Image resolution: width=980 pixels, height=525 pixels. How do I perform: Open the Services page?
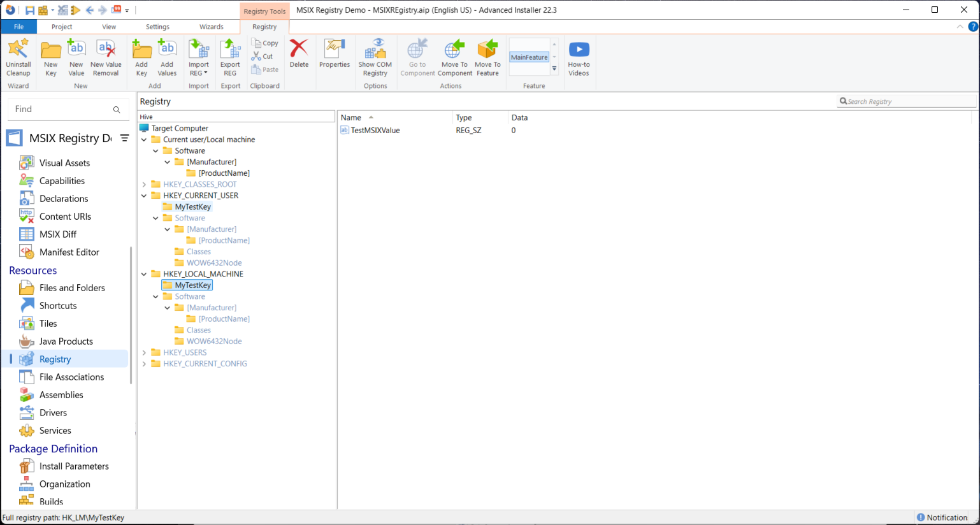pos(55,431)
